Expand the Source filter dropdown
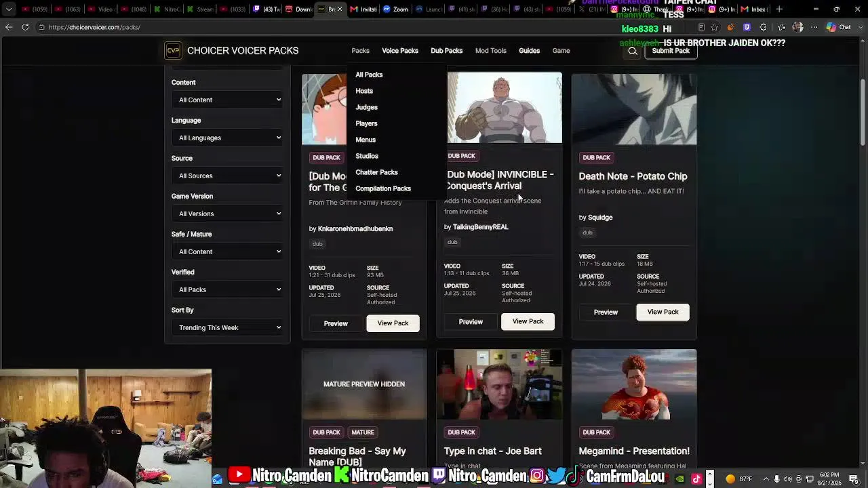The image size is (868, 488). [229, 176]
